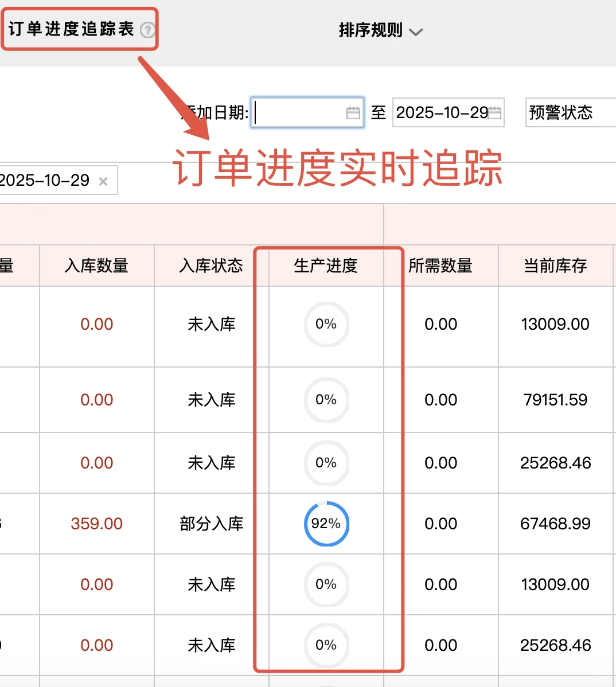Click the chevron next to 排序规则
Screen dimensions: 616x687
(x=417, y=32)
